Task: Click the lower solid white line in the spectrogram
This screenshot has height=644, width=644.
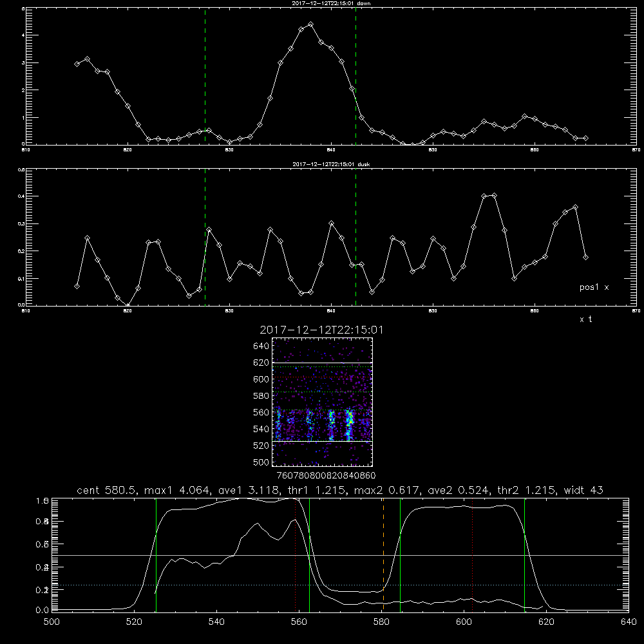Action: tap(322, 441)
